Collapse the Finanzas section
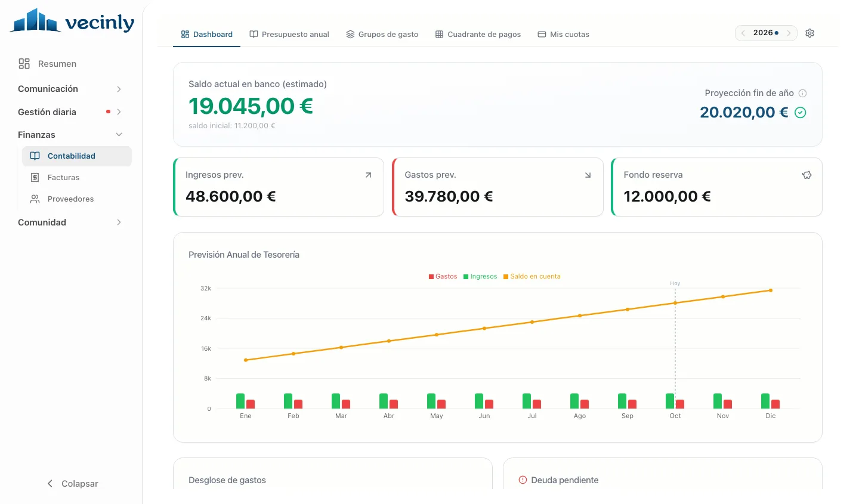Viewport: 859px width, 504px height. [70, 135]
